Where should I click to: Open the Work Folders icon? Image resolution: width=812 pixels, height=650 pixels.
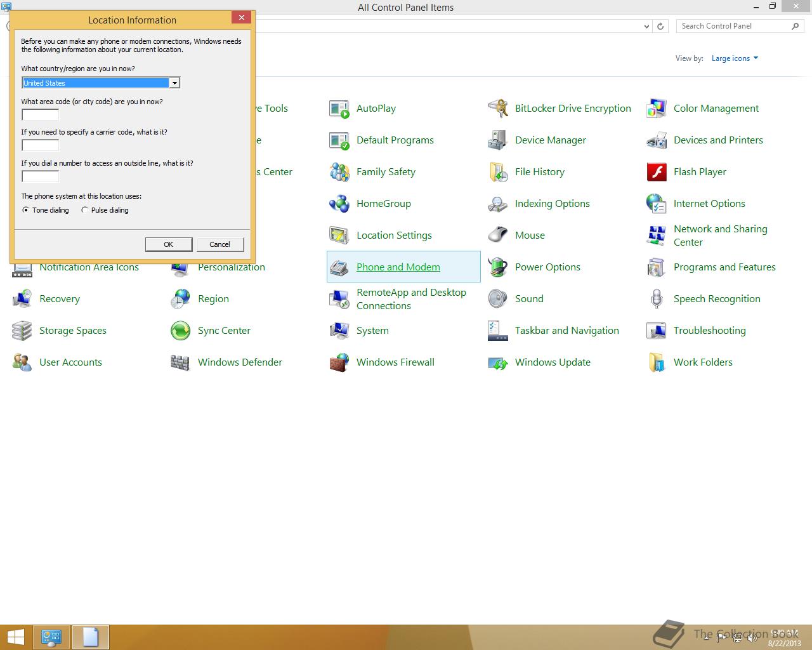657,362
